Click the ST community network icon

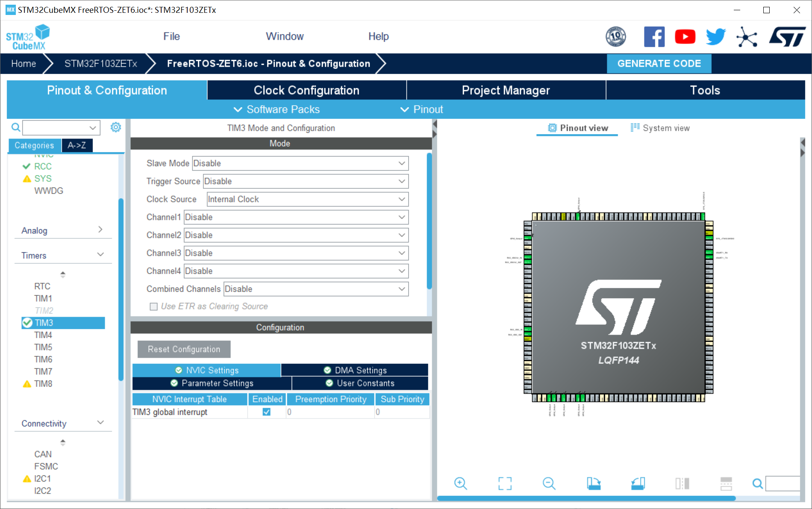pos(747,37)
